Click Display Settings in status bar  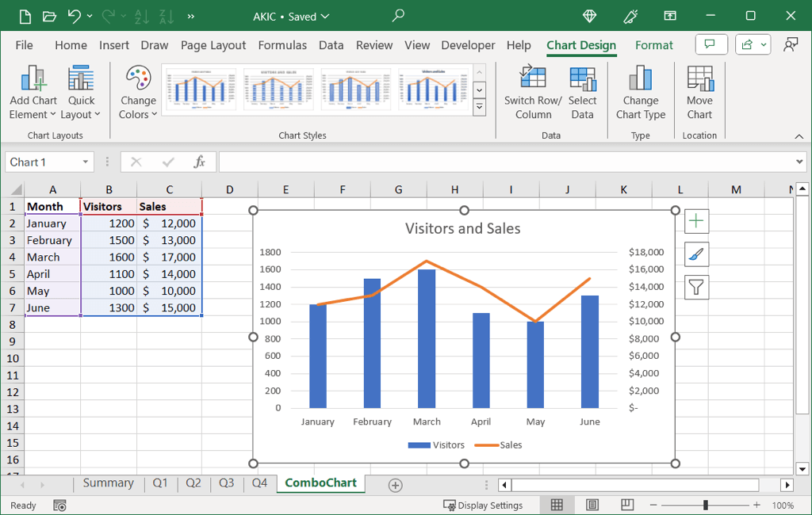(x=484, y=505)
